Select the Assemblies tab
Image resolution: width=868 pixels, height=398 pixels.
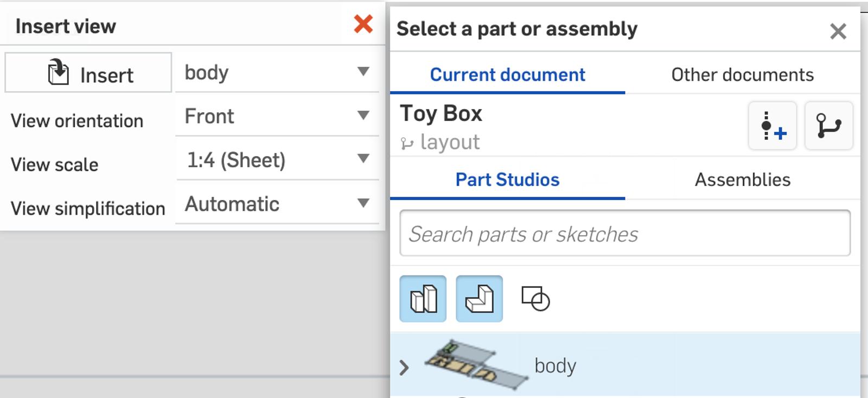pos(742,179)
